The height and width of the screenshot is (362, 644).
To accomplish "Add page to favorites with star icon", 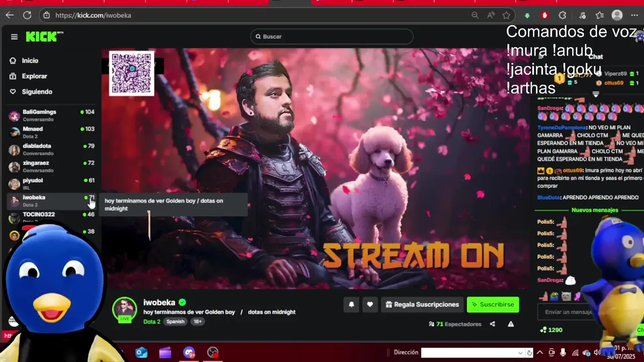I will coord(506,15).
